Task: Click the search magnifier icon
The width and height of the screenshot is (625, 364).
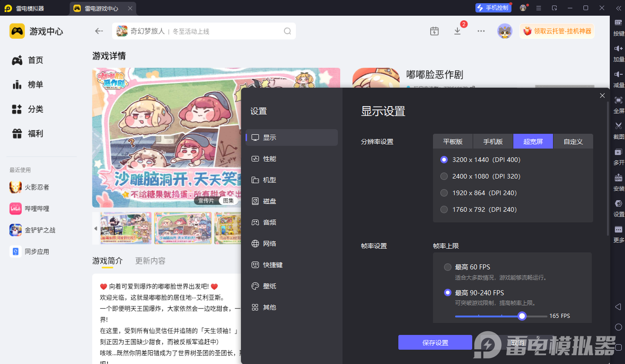Action: (x=287, y=31)
